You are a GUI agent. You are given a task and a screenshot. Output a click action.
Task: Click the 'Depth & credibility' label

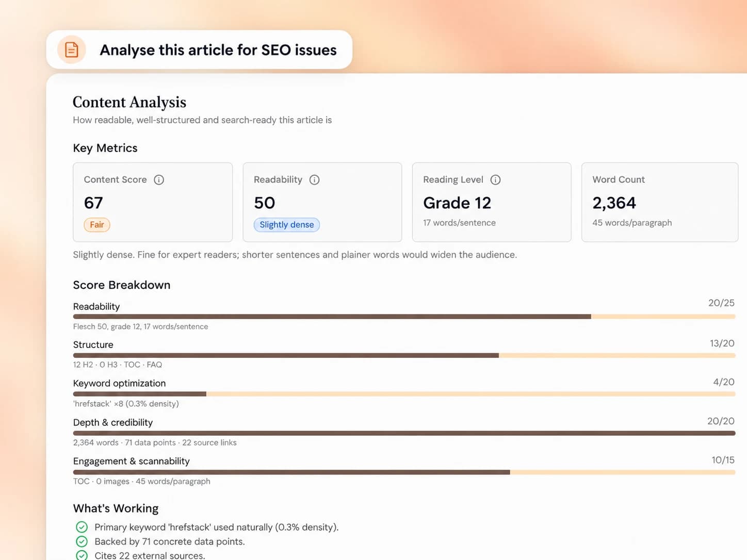[x=113, y=422]
